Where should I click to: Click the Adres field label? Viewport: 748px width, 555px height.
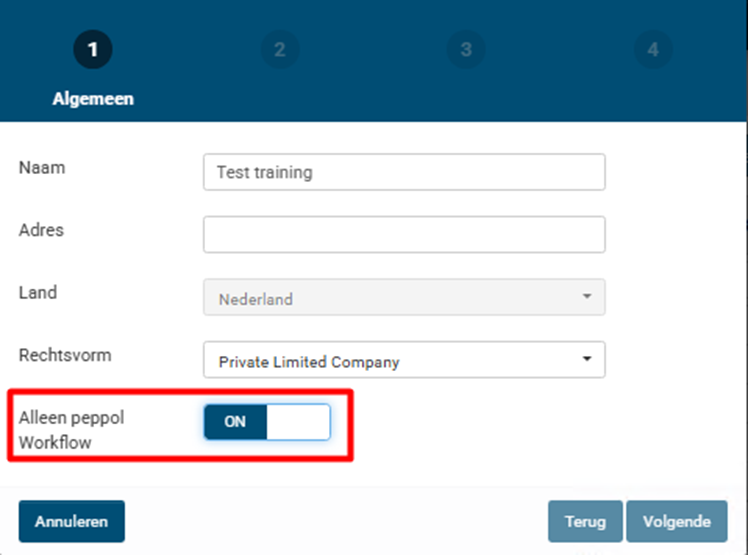tap(41, 230)
